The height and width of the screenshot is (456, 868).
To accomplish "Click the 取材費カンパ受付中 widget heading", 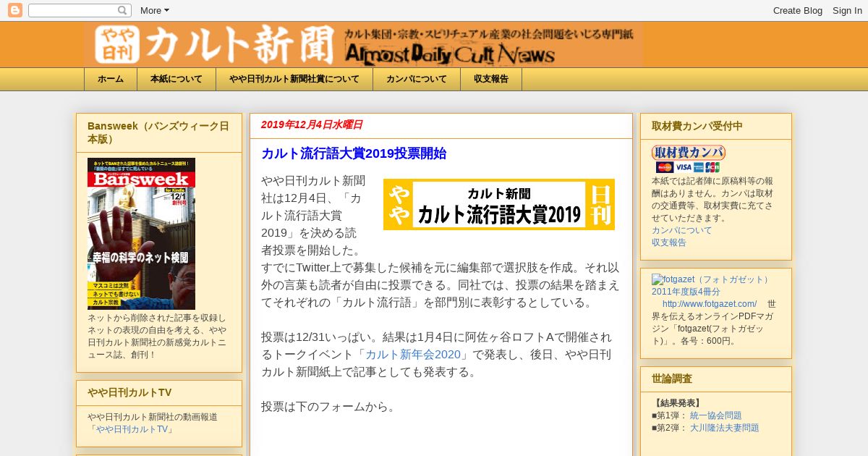I will (697, 126).
